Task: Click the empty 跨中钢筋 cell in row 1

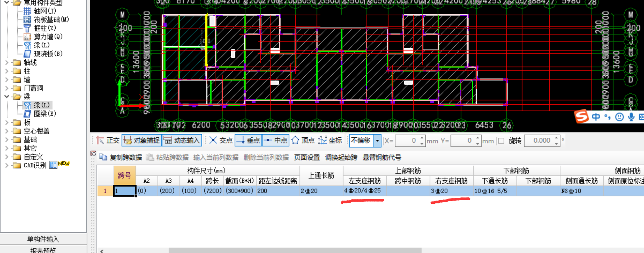Action: point(408,191)
